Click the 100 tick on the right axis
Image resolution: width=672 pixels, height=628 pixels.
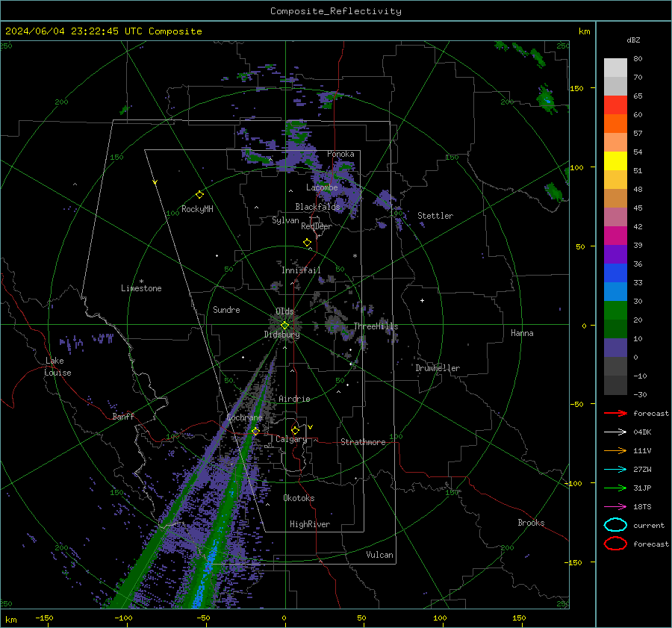click(577, 167)
